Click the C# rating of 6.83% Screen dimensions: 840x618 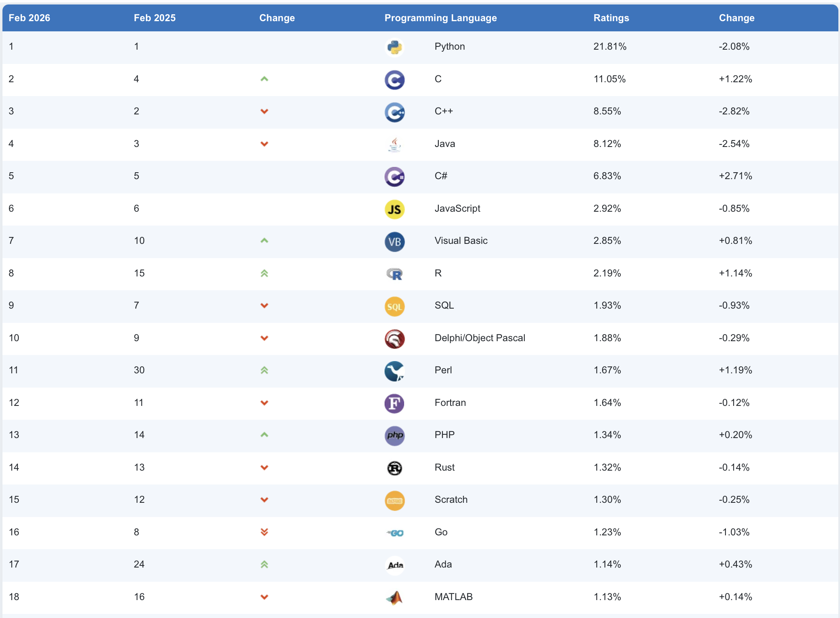(x=607, y=176)
